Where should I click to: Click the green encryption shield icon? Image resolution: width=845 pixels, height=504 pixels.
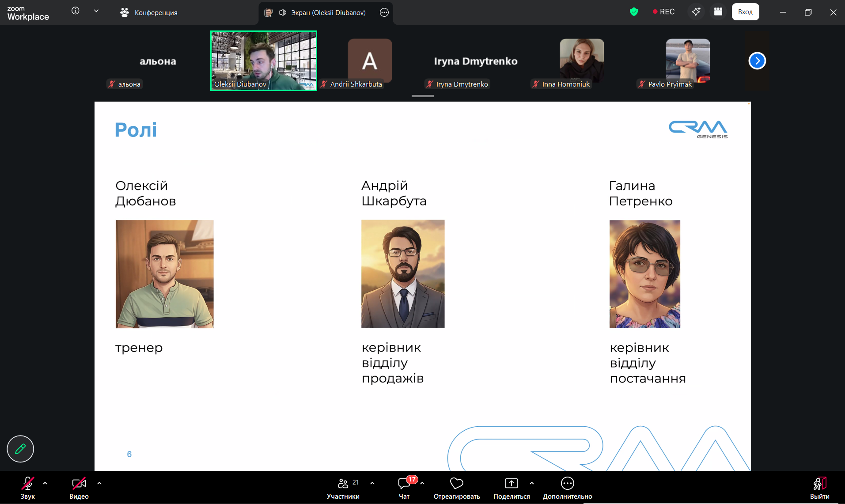(634, 12)
